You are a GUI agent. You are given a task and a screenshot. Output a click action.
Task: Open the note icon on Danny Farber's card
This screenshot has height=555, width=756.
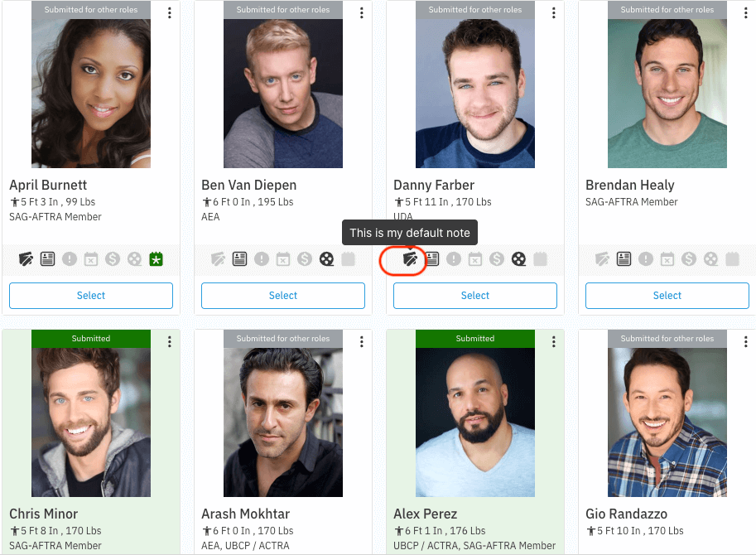coord(410,259)
